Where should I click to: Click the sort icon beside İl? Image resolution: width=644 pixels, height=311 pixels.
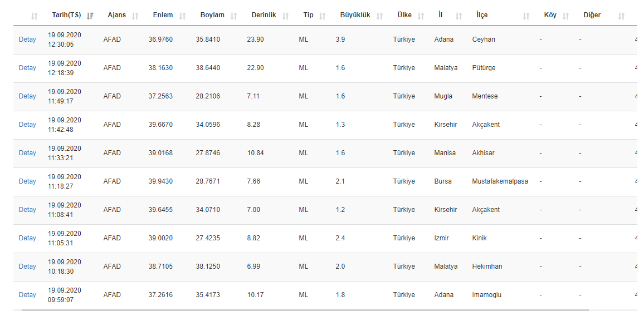(458, 16)
